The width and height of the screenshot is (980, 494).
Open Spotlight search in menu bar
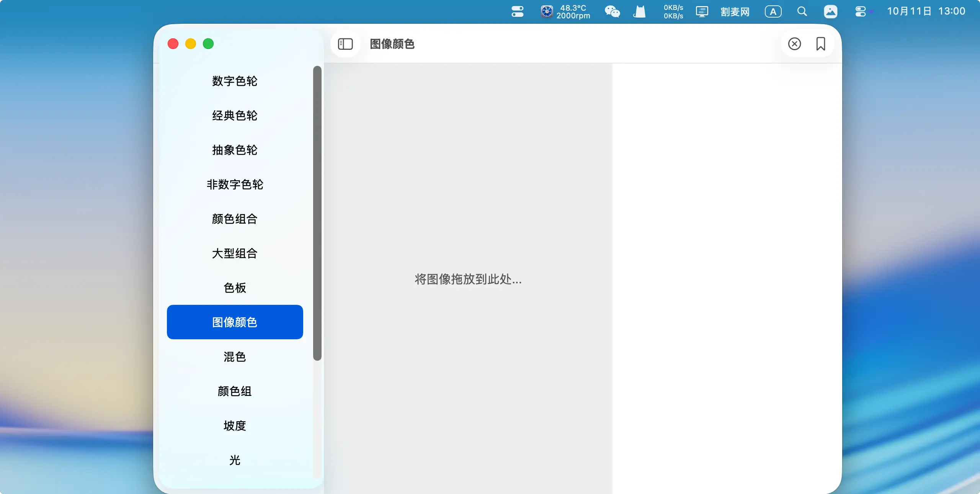(x=802, y=11)
